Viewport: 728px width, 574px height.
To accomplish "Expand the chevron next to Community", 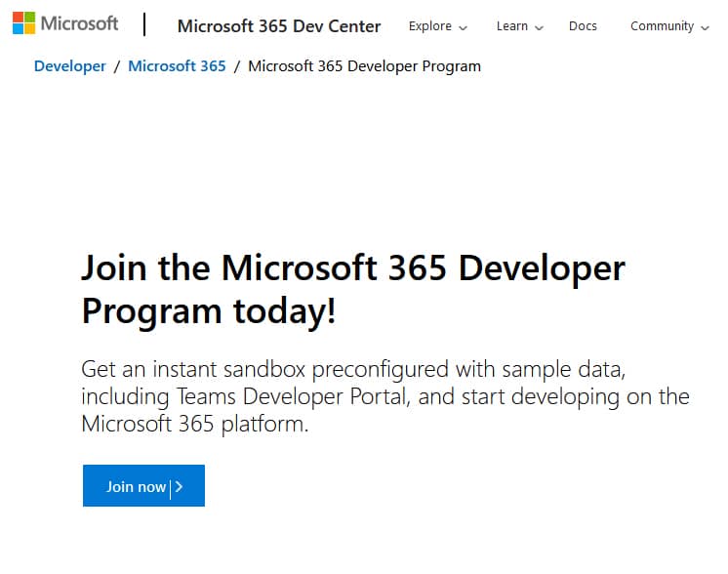I will (x=705, y=27).
